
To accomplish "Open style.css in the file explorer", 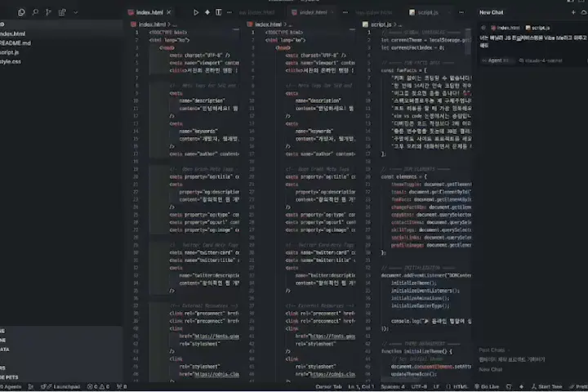I will [x=11, y=61].
